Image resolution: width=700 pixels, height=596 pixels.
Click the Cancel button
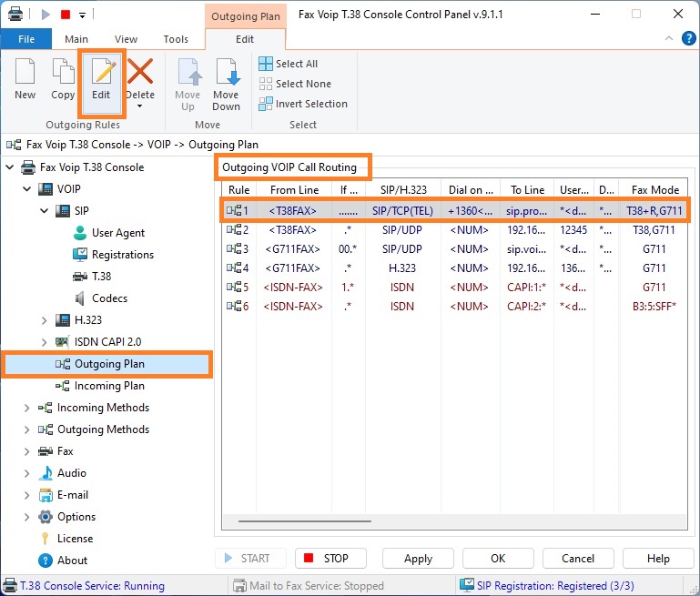[x=578, y=559]
